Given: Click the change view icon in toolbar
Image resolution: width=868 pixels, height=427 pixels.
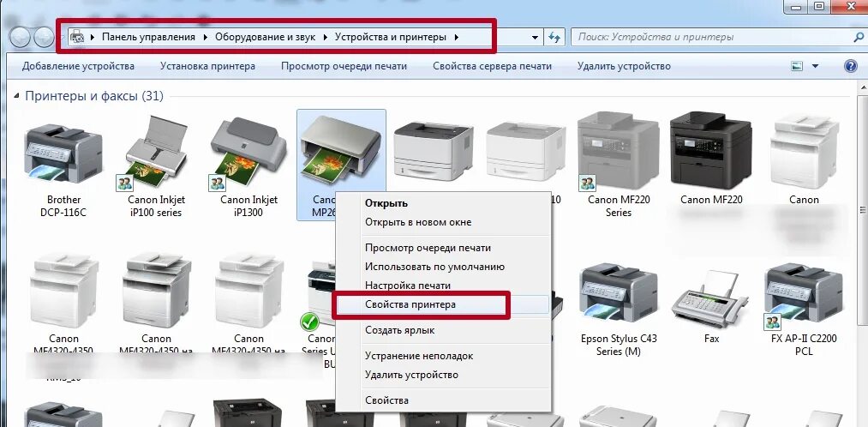Looking at the screenshot, I should pyautogui.click(x=797, y=67).
